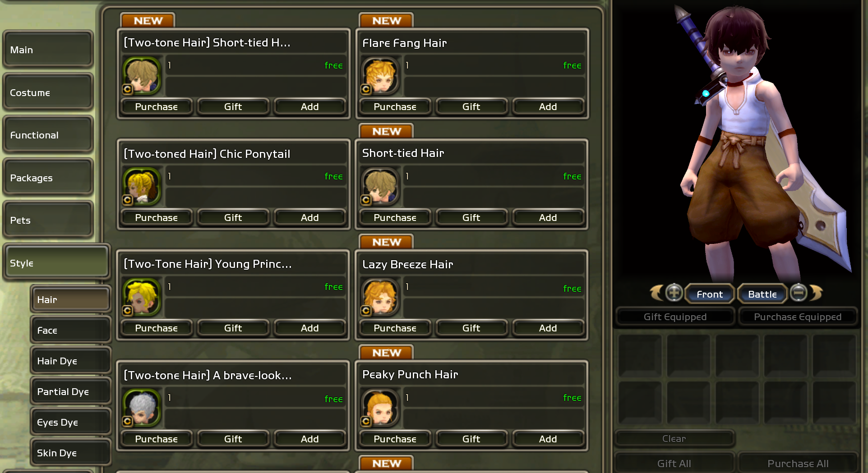Open the Costume category
The height and width of the screenshot is (473, 868).
(x=48, y=92)
